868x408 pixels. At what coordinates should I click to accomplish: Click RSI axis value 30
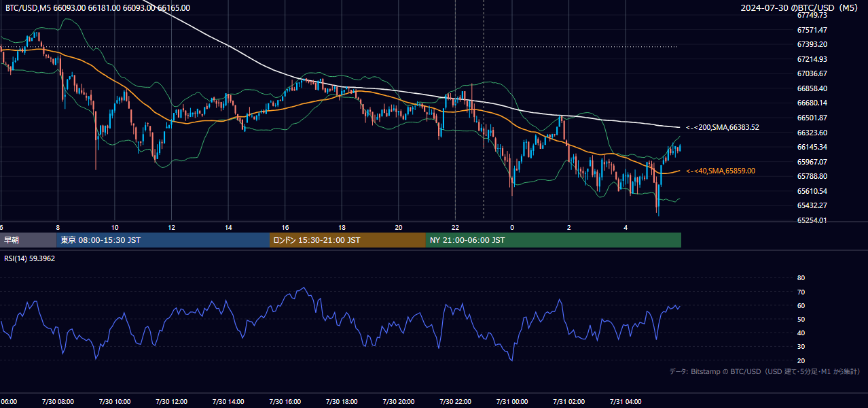[x=801, y=347]
